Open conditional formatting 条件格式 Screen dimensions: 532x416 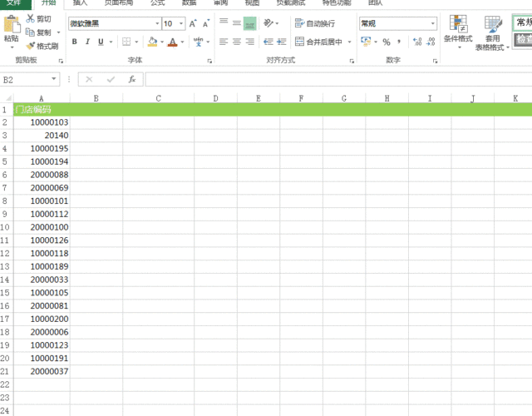(x=458, y=32)
